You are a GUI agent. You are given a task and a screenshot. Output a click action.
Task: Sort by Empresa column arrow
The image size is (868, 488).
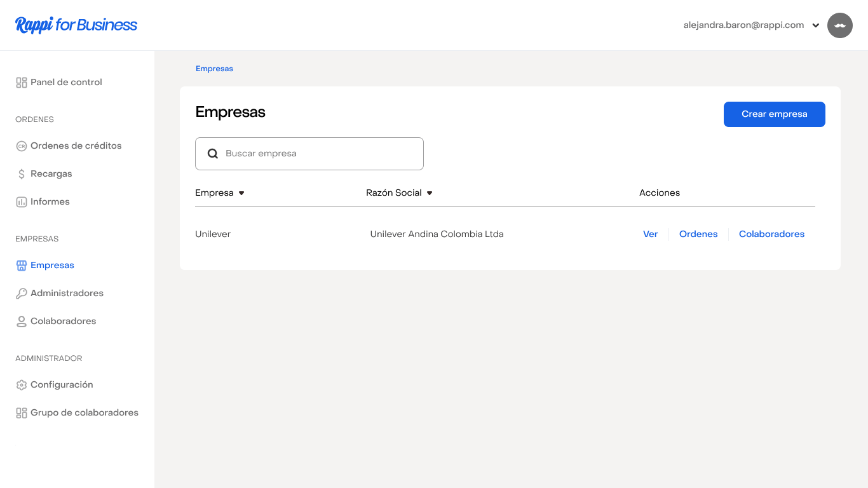(x=241, y=193)
